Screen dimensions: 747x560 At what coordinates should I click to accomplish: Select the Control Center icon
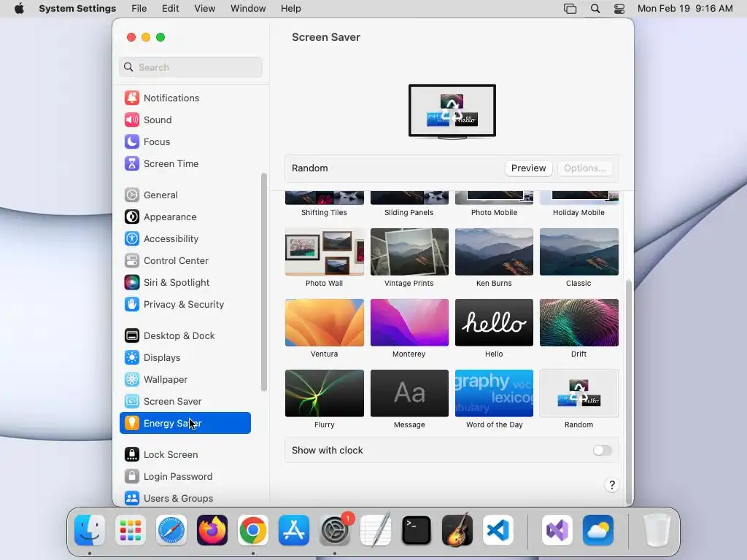coord(132,261)
